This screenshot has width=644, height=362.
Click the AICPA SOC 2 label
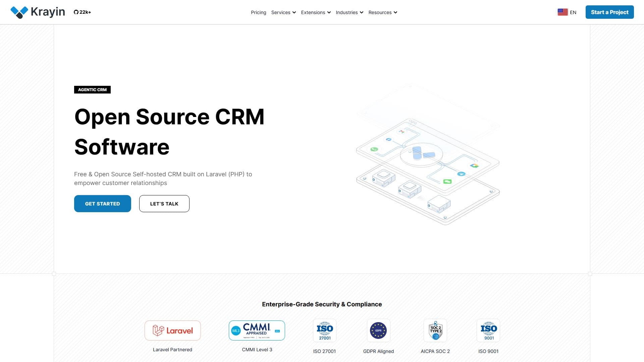[435, 351]
